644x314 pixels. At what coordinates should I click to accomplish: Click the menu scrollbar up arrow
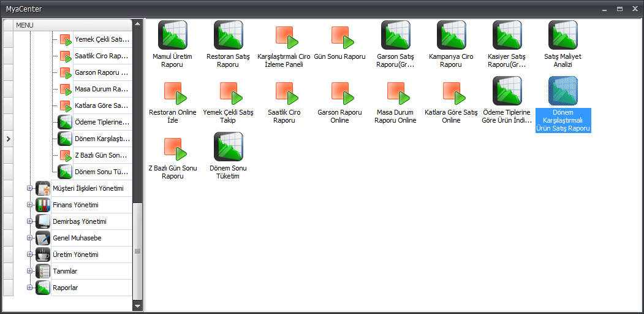[138, 23]
